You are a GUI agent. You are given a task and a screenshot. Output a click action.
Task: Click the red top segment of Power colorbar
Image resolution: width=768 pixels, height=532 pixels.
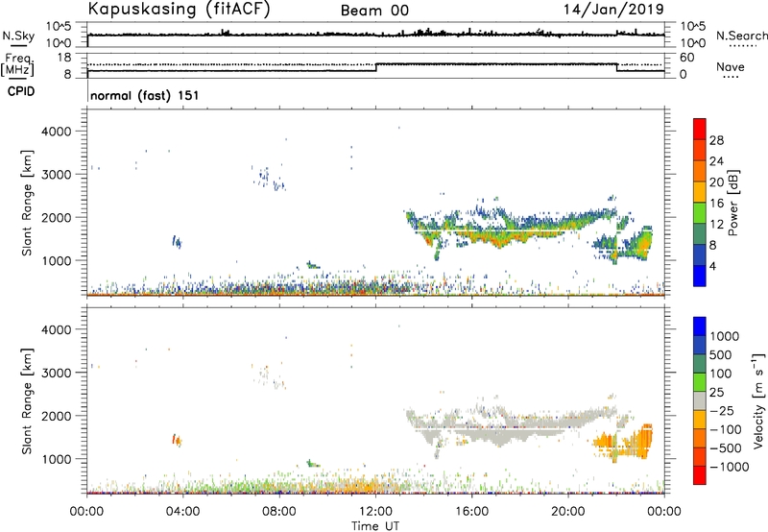(x=700, y=129)
